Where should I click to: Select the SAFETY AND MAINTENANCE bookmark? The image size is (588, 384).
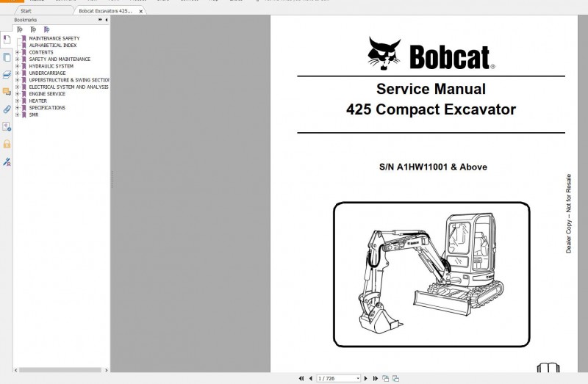60,59
